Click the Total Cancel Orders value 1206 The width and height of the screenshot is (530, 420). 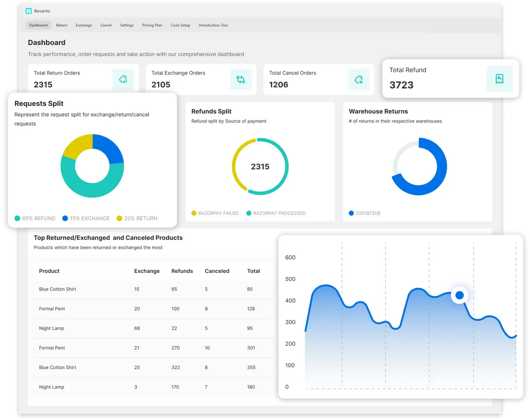[279, 84]
